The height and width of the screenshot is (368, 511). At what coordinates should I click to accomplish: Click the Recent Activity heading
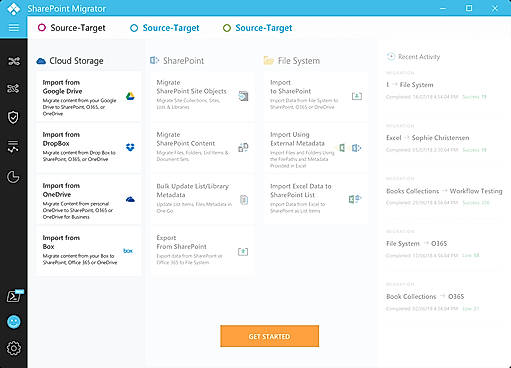click(x=419, y=57)
